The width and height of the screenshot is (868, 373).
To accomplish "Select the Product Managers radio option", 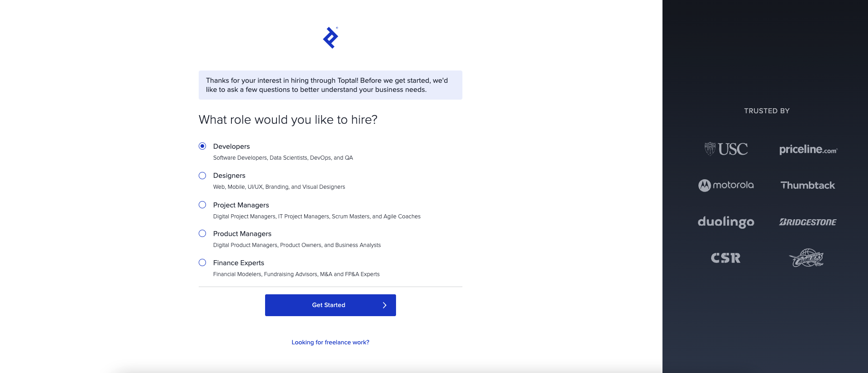I will click(x=202, y=233).
